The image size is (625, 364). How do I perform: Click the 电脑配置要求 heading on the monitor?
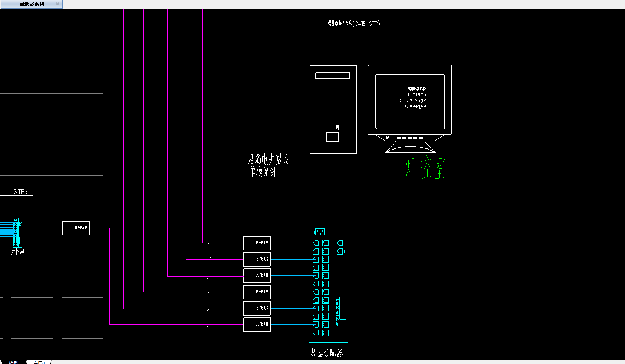pos(416,89)
